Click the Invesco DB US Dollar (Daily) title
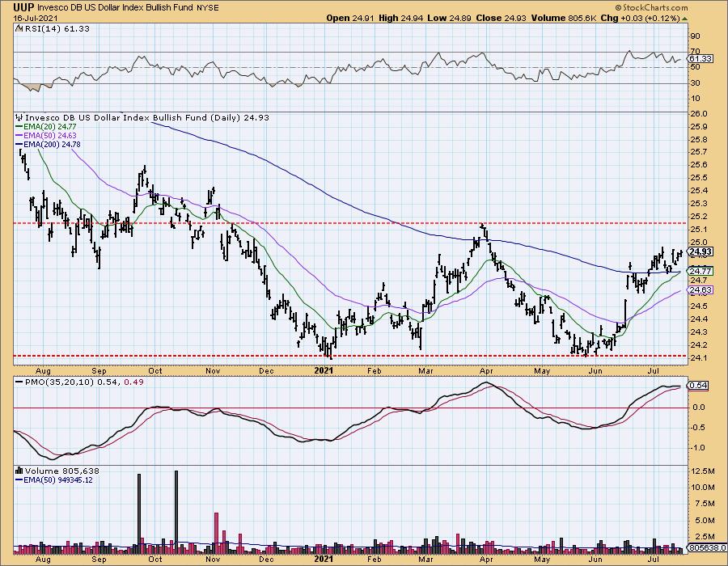This screenshot has width=728, height=566. pyautogui.click(x=147, y=118)
